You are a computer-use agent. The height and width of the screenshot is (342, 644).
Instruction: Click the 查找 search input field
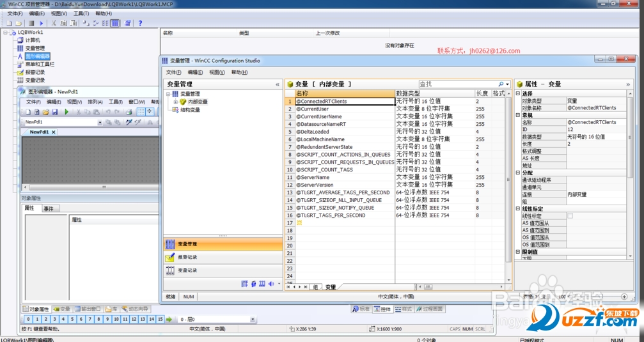458,84
